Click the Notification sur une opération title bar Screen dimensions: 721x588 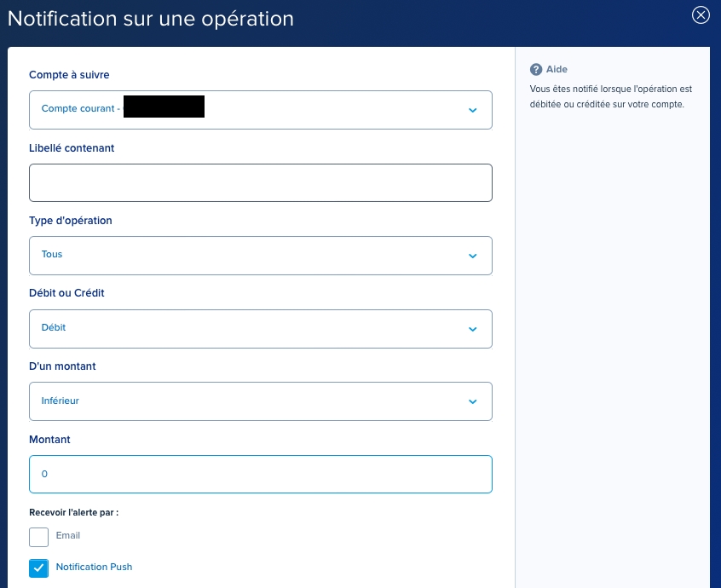pos(151,18)
